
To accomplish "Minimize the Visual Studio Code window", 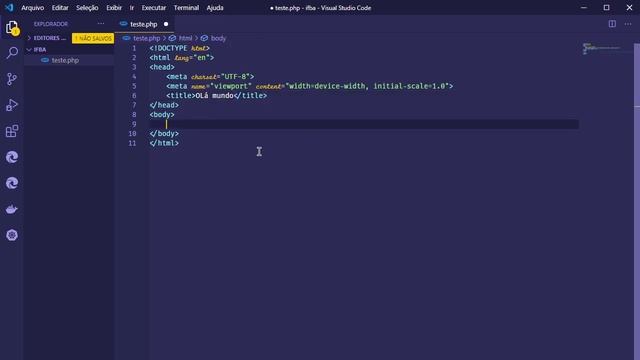I will 584,8.
